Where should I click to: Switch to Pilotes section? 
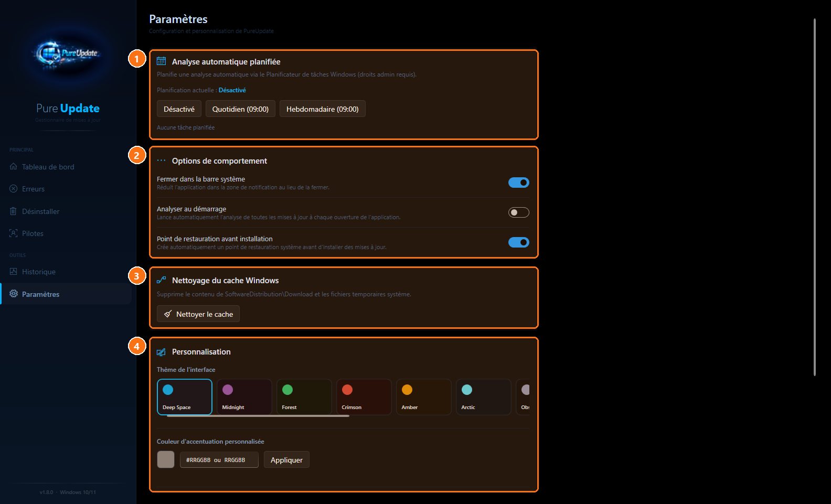point(66,233)
